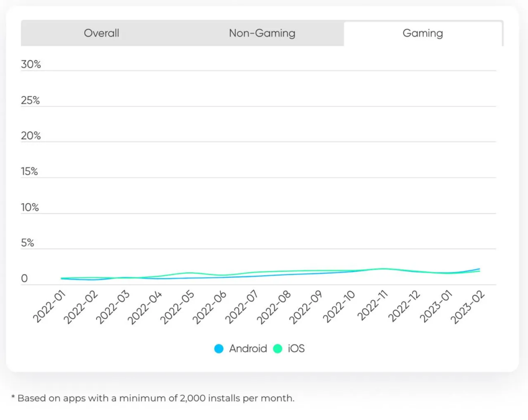Click the 2022-11 x-axis label
The image size is (528, 420).
click(372, 307)
